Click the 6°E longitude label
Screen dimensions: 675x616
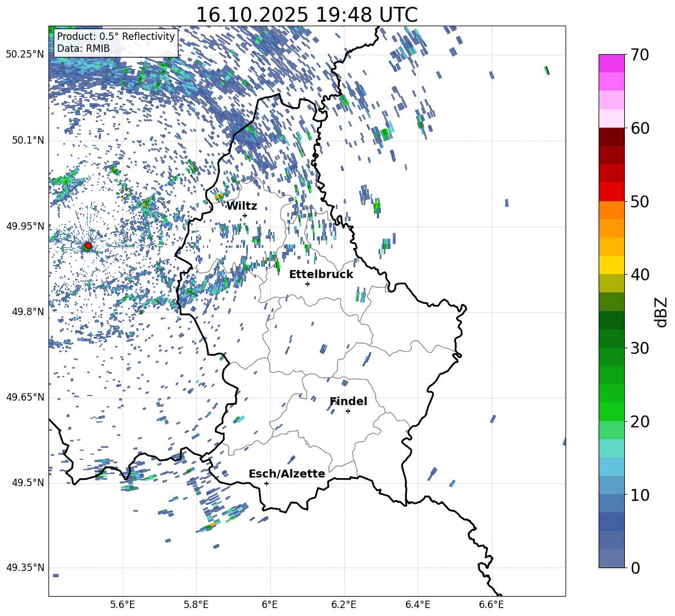[x=270, y=605]
